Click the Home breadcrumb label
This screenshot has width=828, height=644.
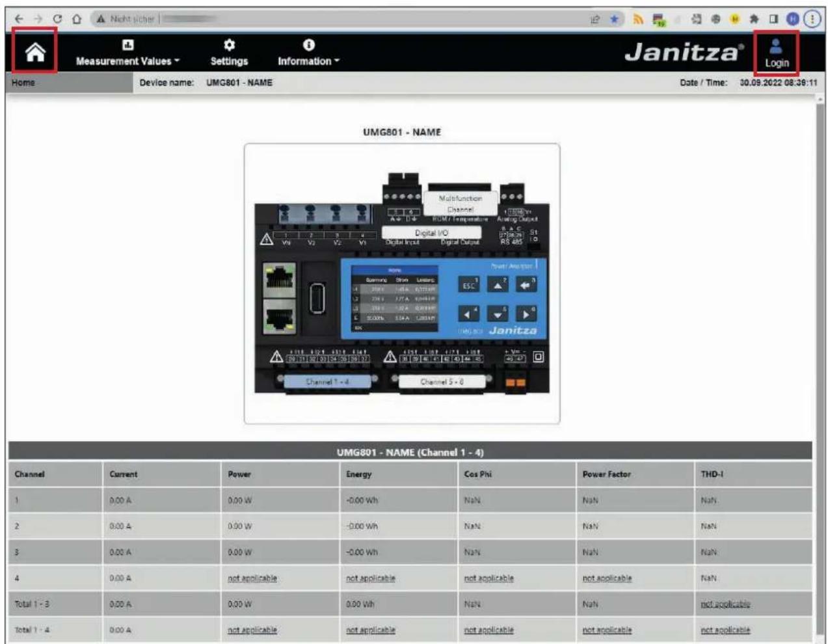click(23, 83)
